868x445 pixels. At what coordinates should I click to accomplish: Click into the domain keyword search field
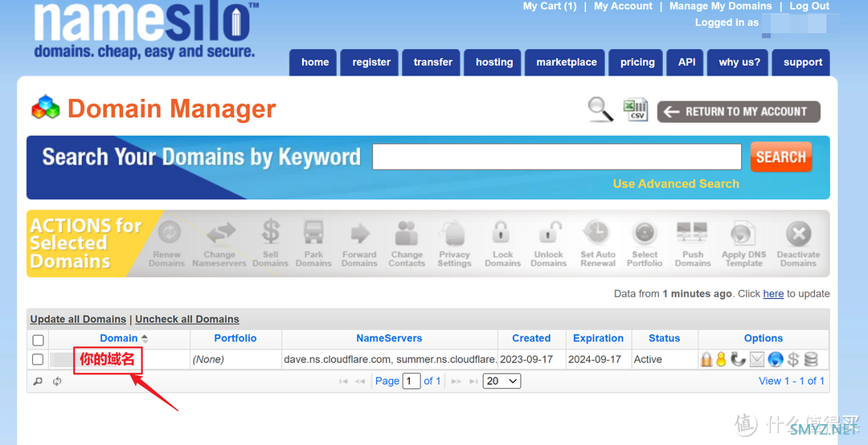click(x=557, y=157)
